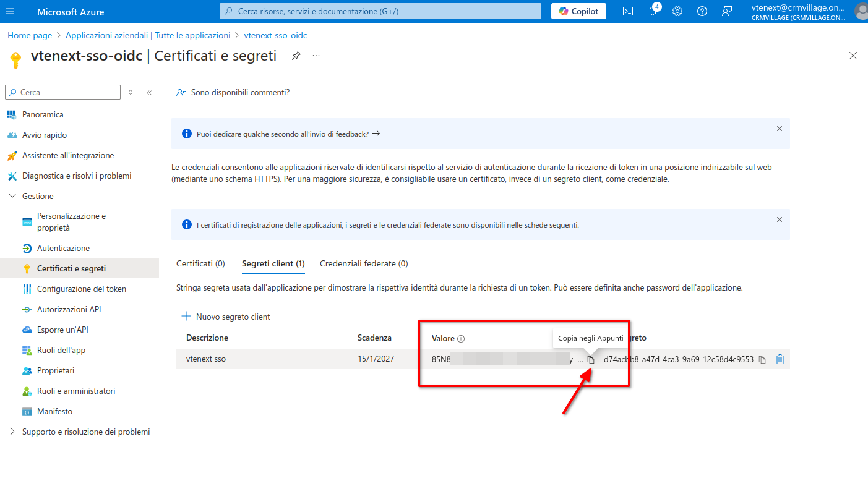868x494 pixels.
Task: Toggle expand-collapse arrows next to menu search
Action: (x=131, y=92)
